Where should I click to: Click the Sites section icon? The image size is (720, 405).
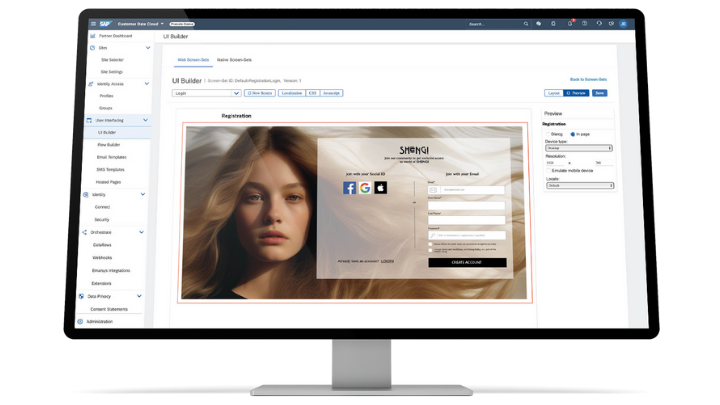coord(92,48)
